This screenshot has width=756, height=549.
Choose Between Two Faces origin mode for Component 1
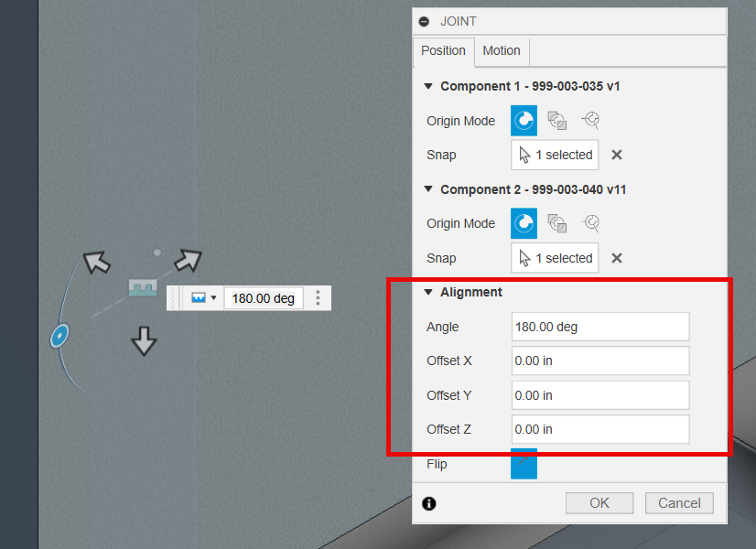(556, 120)
